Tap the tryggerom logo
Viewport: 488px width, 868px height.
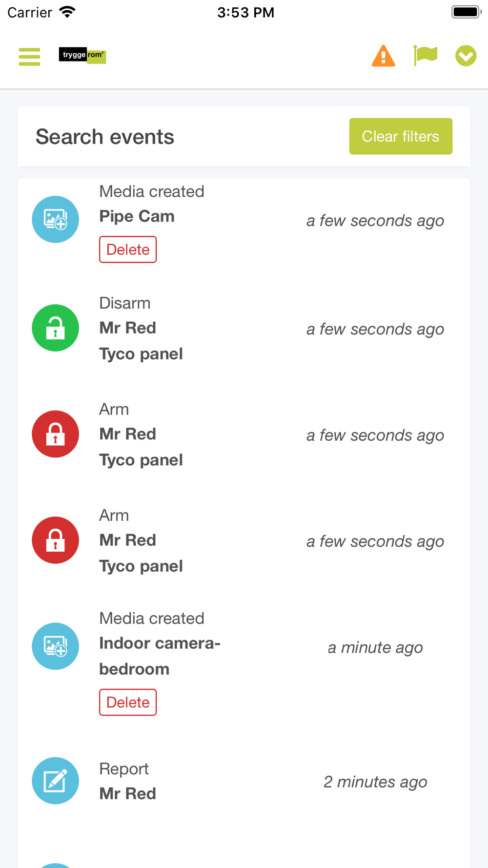82,55
